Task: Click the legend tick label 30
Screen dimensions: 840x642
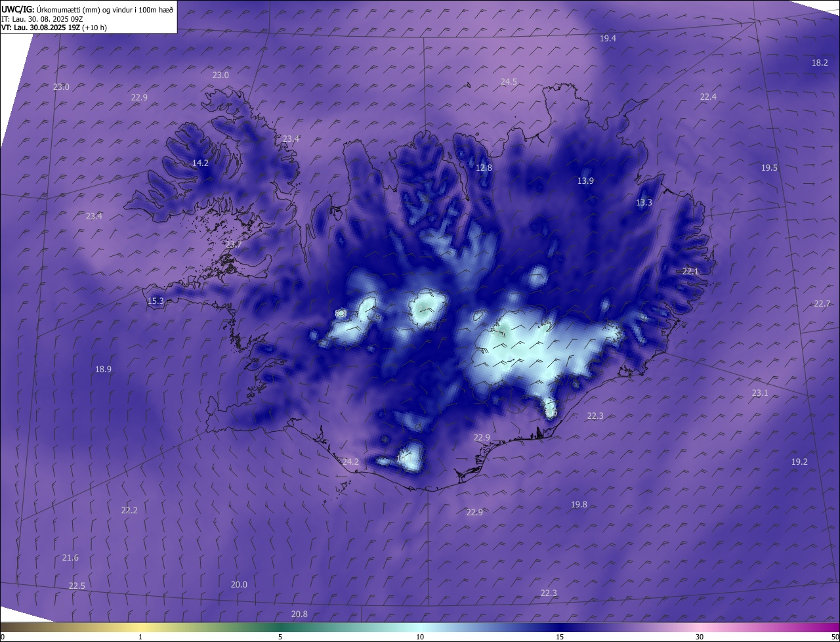Action: (700, 637)
